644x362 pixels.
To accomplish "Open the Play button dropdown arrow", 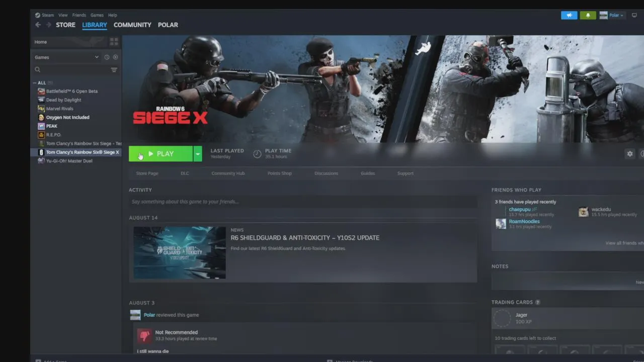I will (x=198, y=154).
